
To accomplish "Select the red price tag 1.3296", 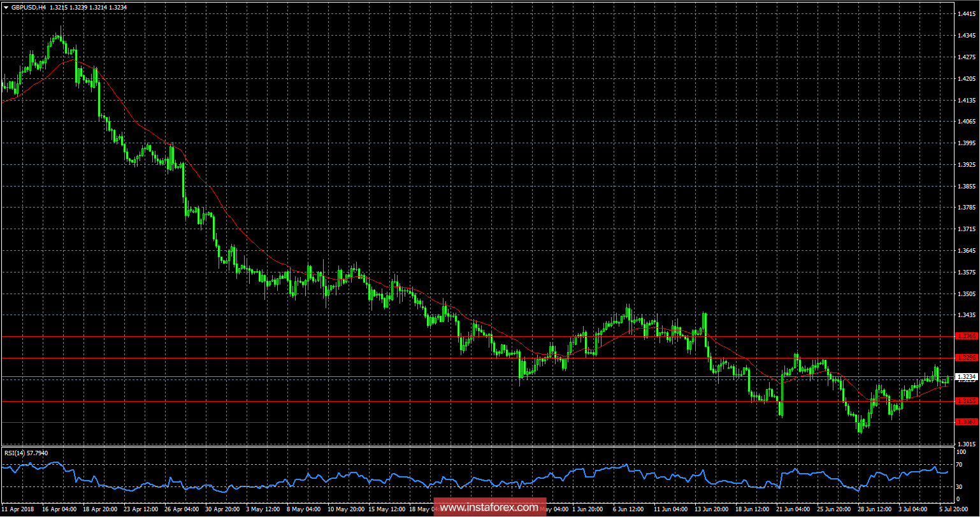I will 967,358.
